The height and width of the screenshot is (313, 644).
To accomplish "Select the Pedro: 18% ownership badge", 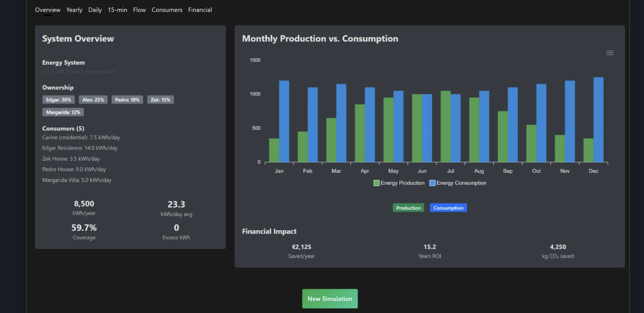I will (x=127, y=100).
